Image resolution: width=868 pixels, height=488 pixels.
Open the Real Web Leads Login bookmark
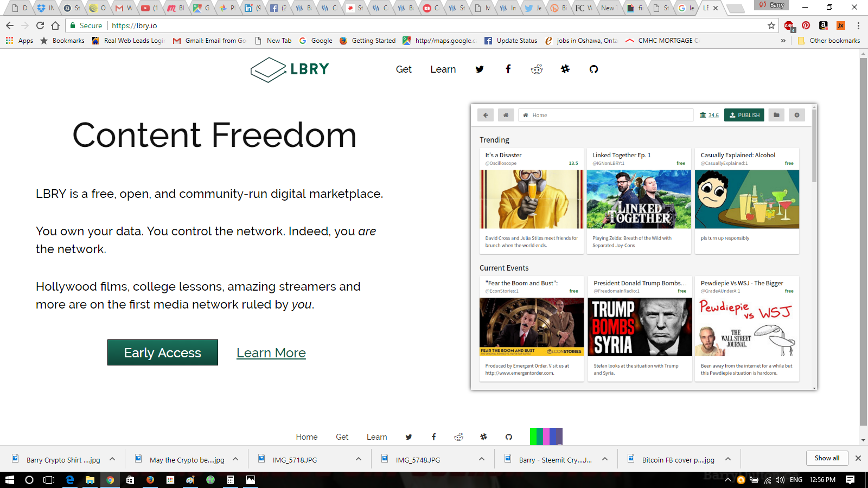point(129,41)
